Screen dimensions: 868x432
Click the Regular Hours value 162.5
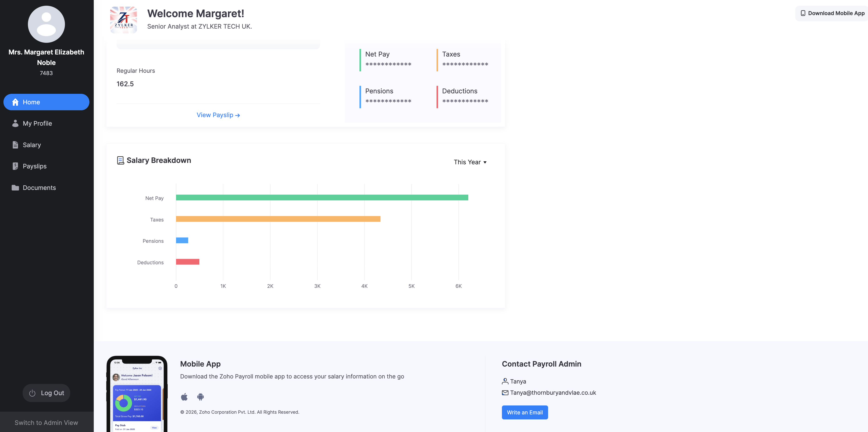tap(125, 84)
